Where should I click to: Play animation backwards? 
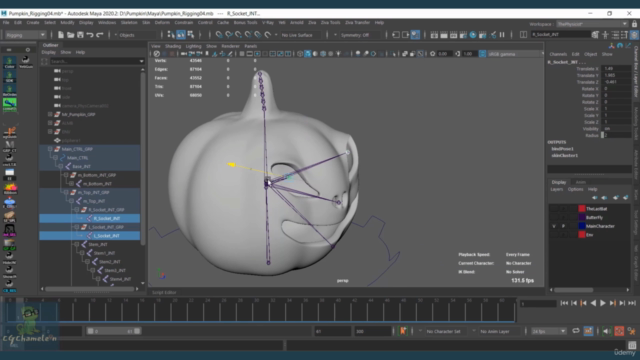(593, 303)
